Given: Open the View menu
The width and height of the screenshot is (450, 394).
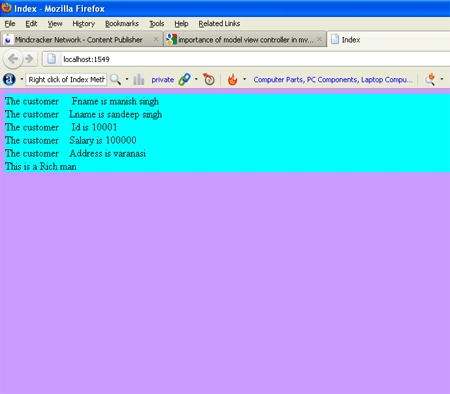Looking at the screenshot, I should point(55,24).
